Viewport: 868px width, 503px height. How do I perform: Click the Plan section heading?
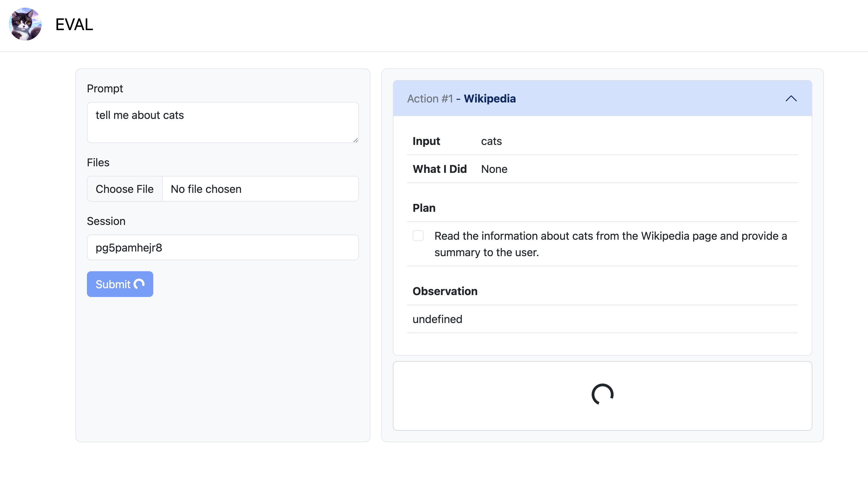[424, 208]
